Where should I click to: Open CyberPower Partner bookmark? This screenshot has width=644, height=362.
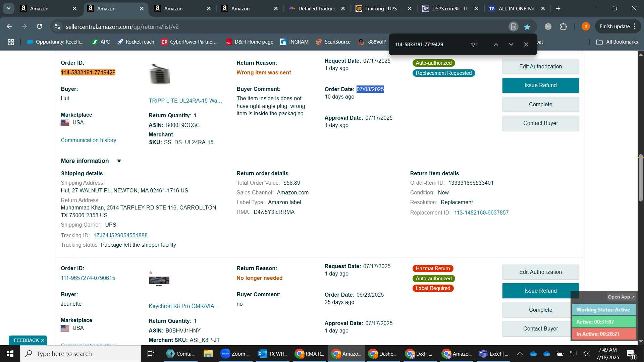190,42
